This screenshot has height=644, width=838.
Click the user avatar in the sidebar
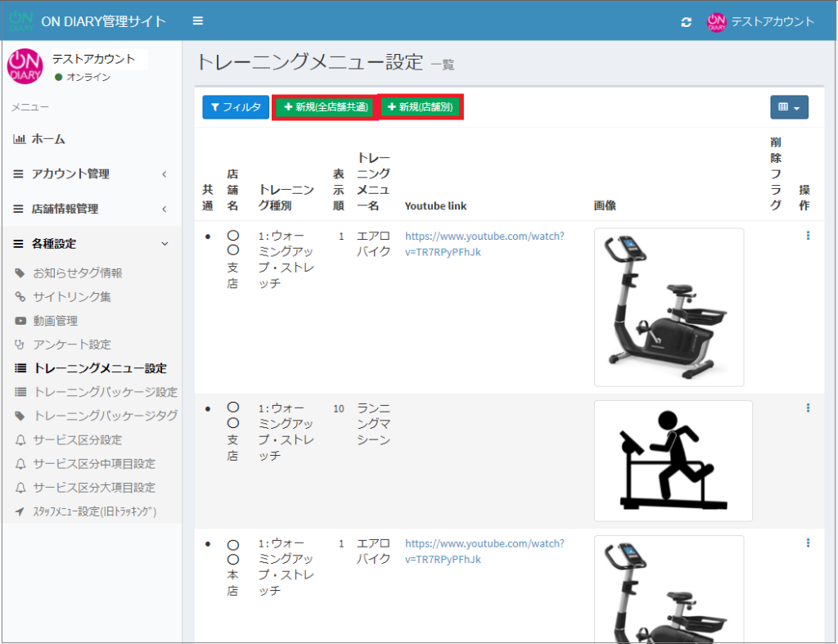coord(25,66)
